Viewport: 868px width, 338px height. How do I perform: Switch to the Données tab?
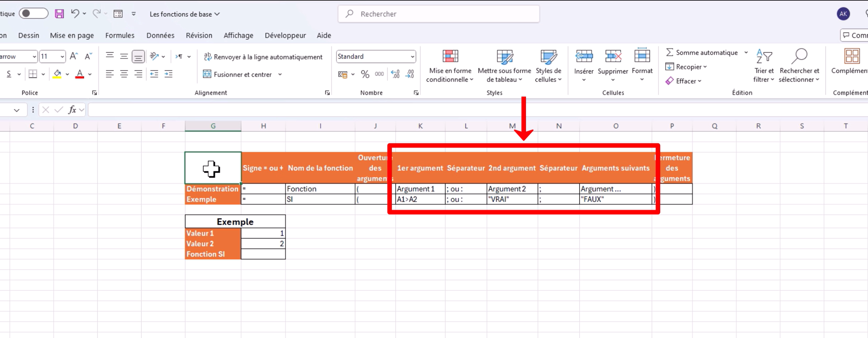pyautogui.click(x=160, y=35)
